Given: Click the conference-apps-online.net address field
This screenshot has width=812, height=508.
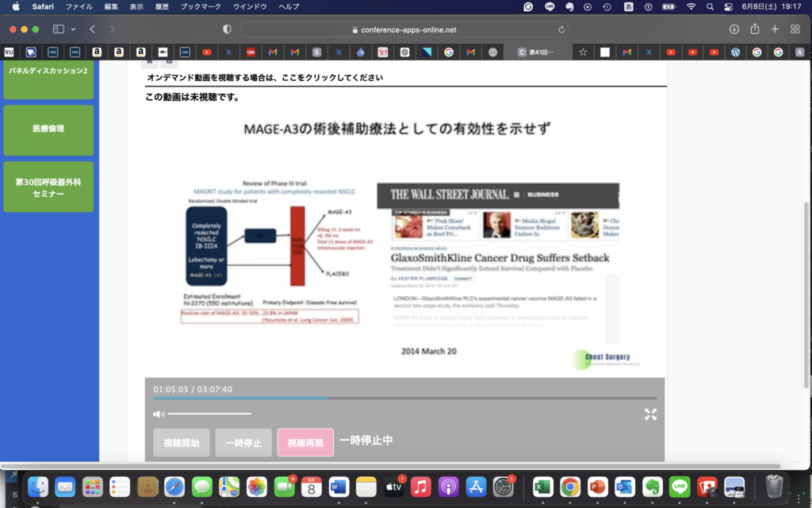Looking at the screenshot, I should (404, 29).
